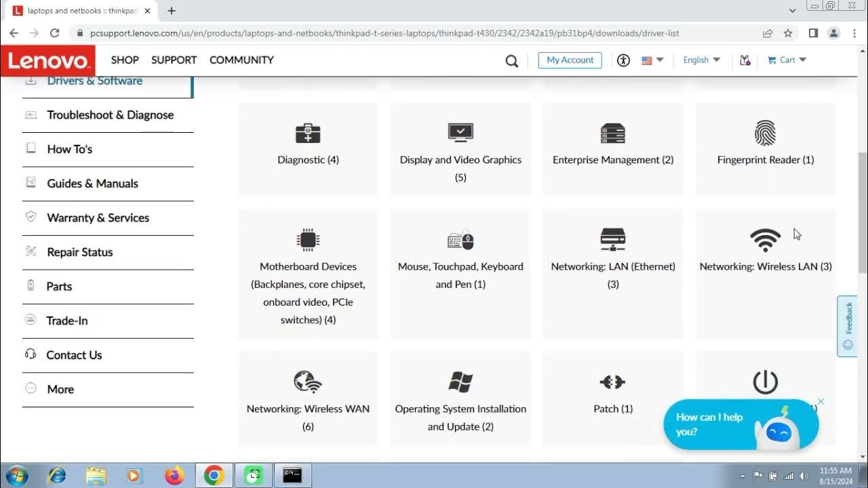Screen dimensions: 868x488
Task: Click the rewards icon beside Cart
Action: 745,60
